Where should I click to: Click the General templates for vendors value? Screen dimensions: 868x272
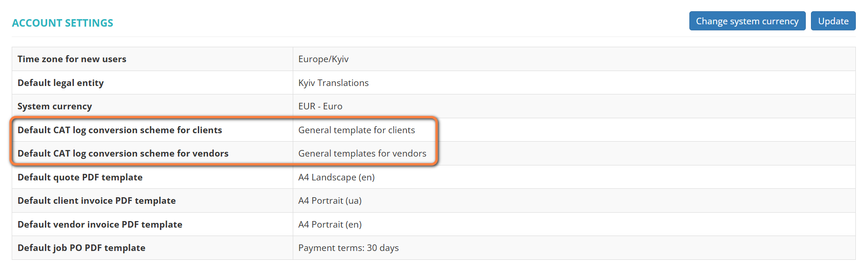(x=362, y=153)
